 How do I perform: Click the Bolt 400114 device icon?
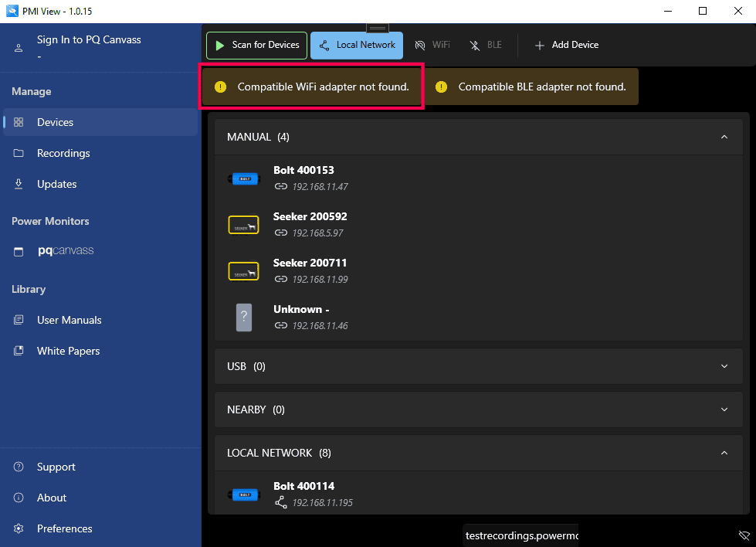(243, 494)
